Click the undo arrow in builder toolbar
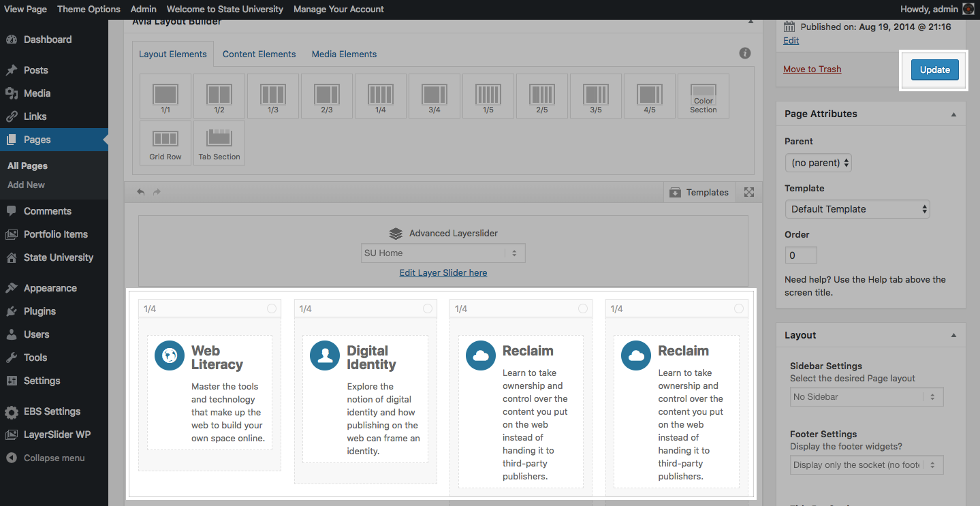The image size is (980, 506). coord(141,192)
